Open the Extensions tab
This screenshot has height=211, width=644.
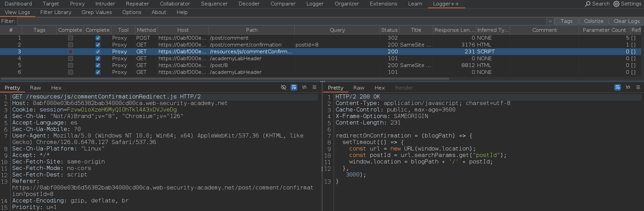pyautogui.click(x=383, y=4)
